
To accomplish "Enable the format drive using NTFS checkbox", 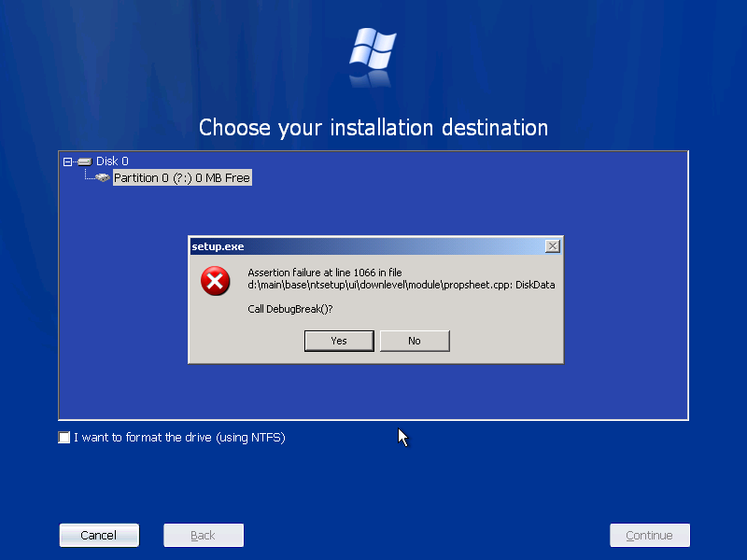I will pyautogui.click(x=63, y=437).
